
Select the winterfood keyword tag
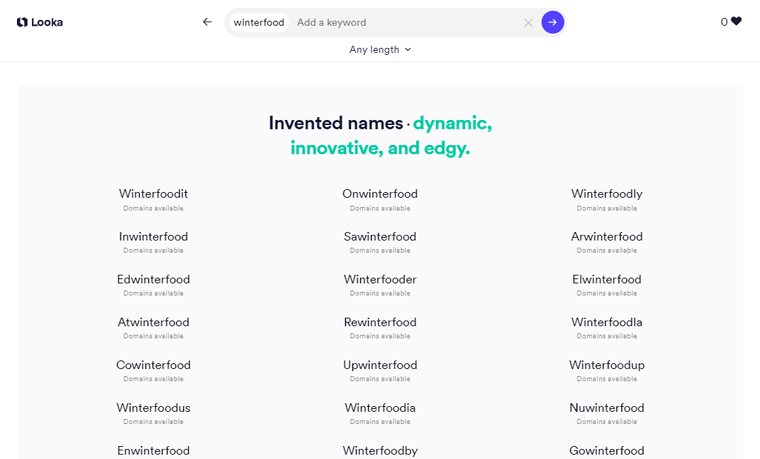pos(259,22)
